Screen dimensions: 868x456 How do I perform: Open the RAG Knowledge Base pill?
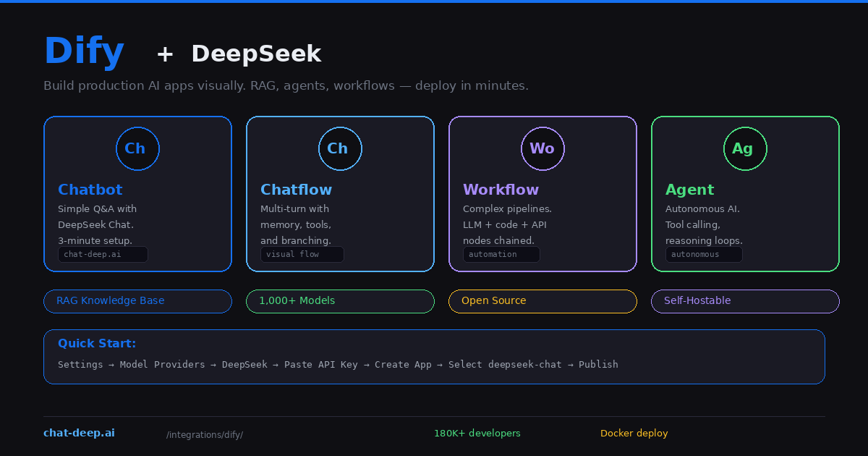137,301
